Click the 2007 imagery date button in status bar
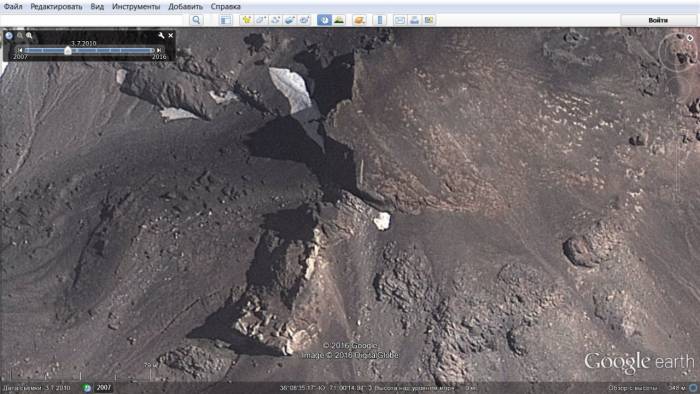Viewport: 700px width, 394px height. (x=104, y=388)
